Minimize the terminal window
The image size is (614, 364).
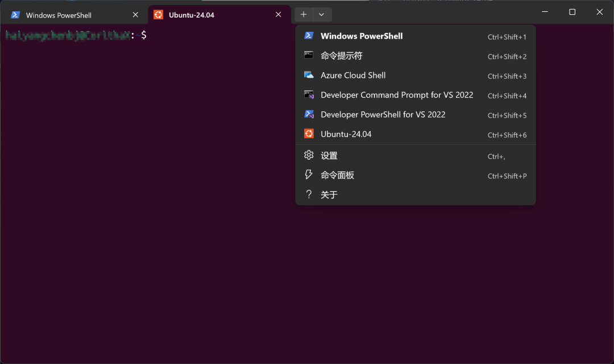[x=545, y=12]
